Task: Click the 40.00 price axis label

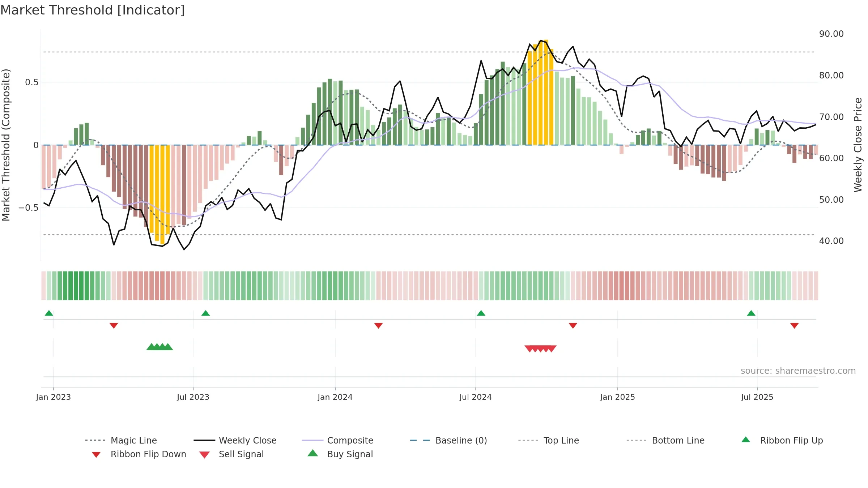Action: (831, 241)
